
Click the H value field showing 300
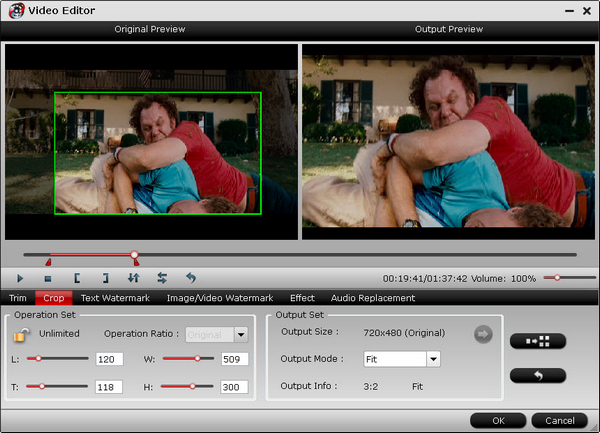pos(234,387)
